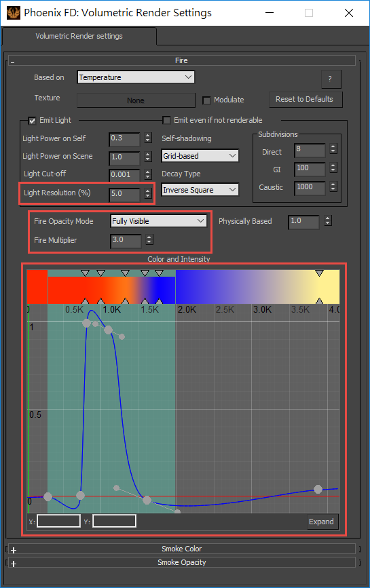Screen dimensions: 370x588
Task: Click the Light Power on Scene field
Action: (x=125, y=157)
